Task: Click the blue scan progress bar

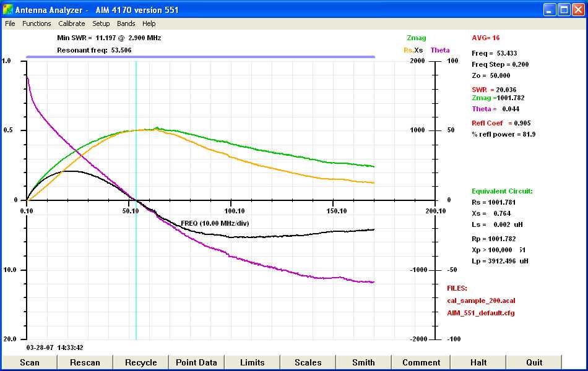Action: (201, 57)
